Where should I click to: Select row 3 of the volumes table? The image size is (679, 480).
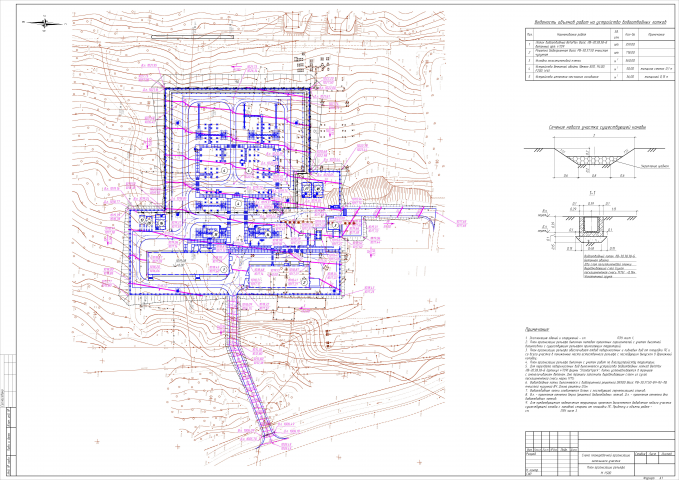600,60
